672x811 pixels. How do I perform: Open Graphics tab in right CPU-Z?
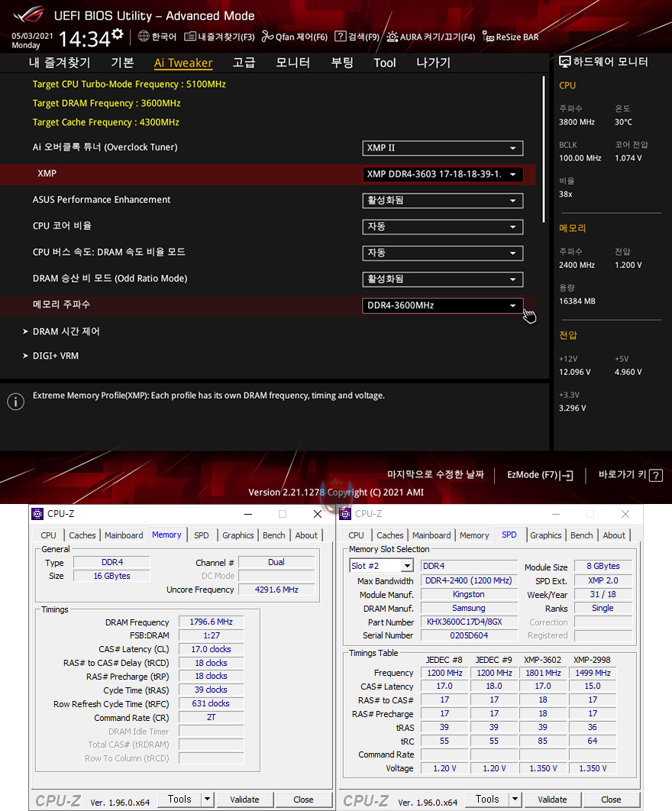pos(546,535)
